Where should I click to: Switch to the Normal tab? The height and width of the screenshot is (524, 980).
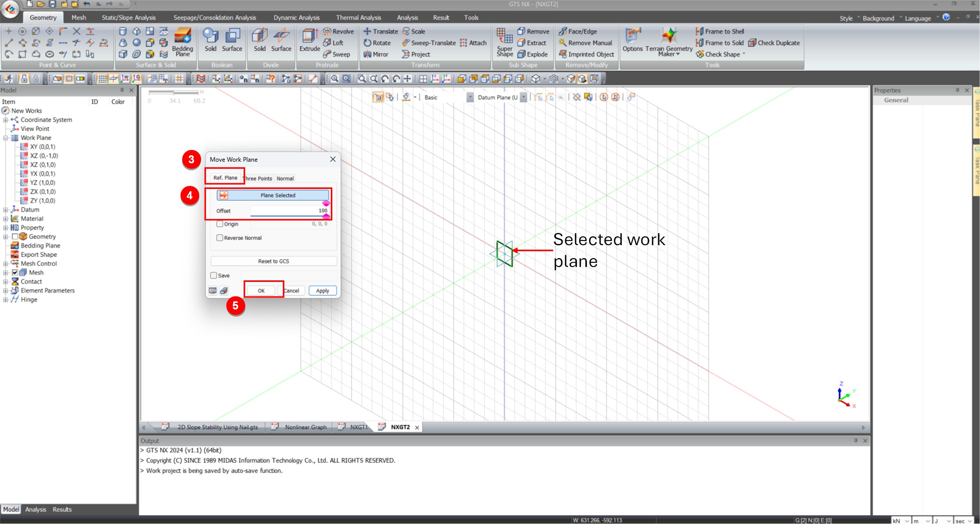pyautogui.click(x=285, y=179)
